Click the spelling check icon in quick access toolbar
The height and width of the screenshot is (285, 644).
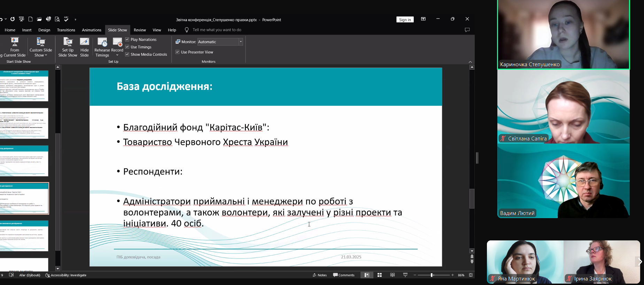pos(66,19)
